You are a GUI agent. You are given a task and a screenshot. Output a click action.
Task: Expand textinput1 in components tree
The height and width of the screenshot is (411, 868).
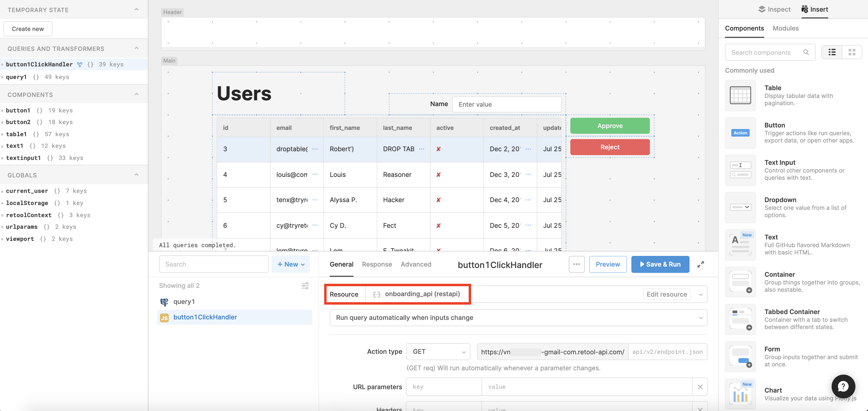(x=2, y=158)
